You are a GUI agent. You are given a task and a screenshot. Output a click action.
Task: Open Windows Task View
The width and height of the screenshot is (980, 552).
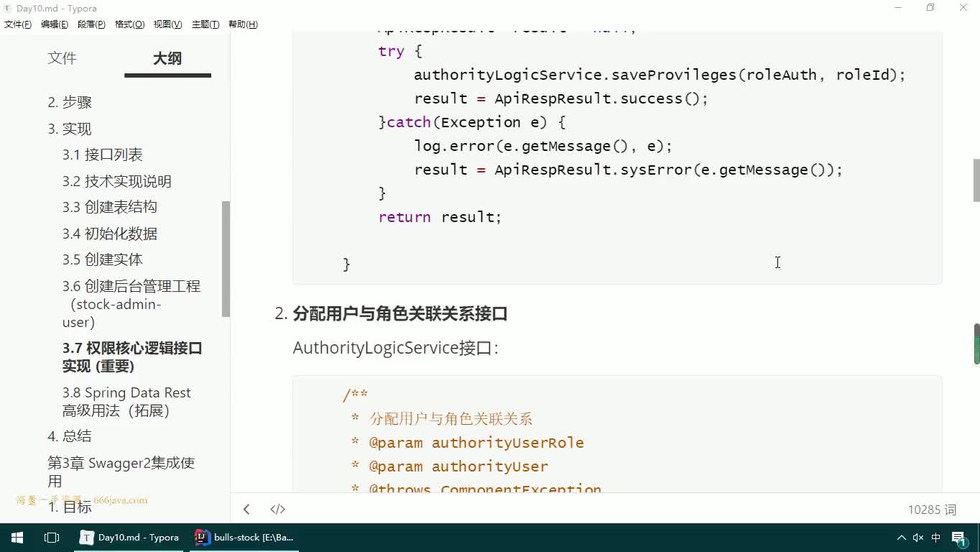point(52,537)
